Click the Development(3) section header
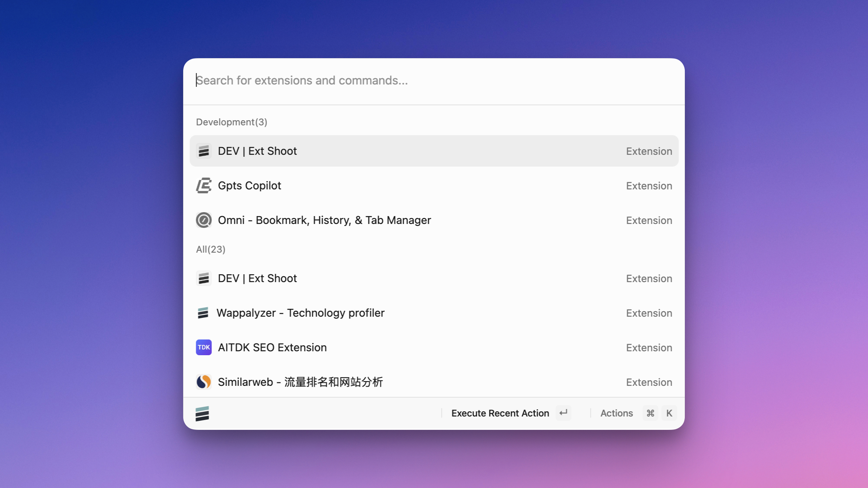Viewport: 868px width, 488px height. click(232, 122)
